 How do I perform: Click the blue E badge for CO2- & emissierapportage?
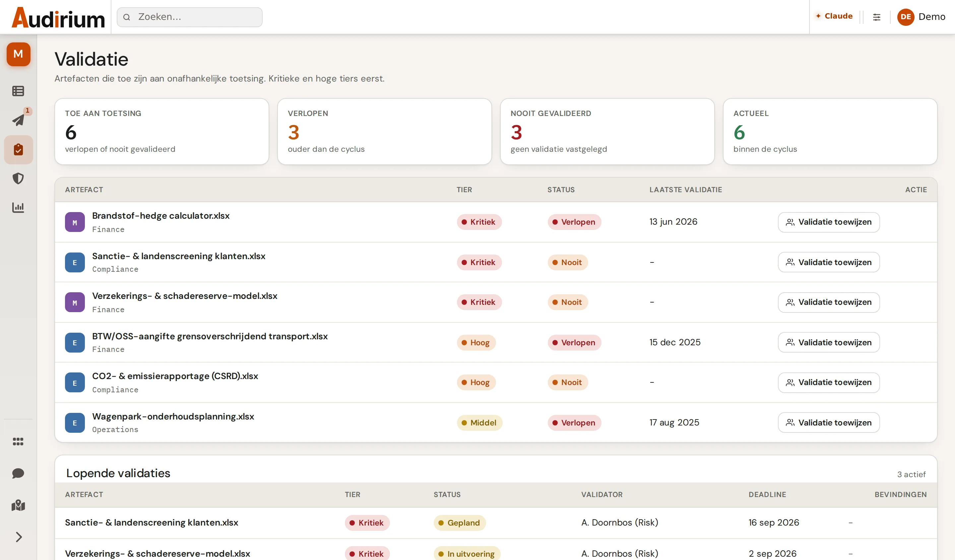[x=75, y=382]
